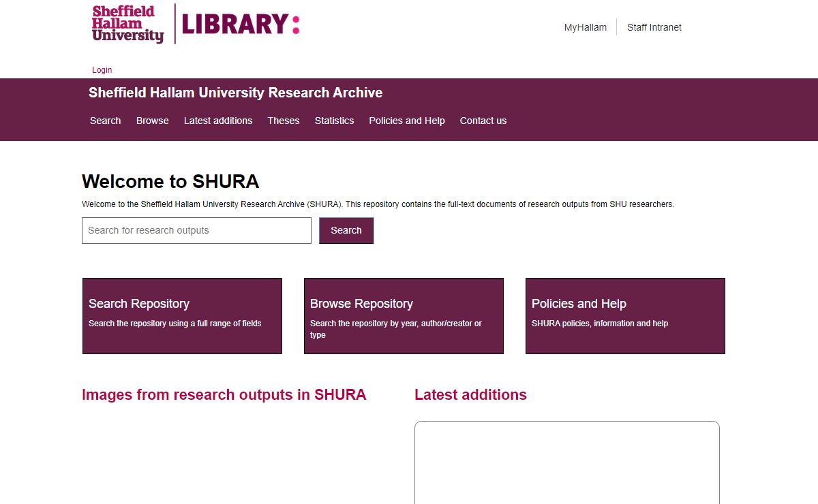This screenshot has width=818, height=504.
Task: Open the Search Repository tile
Action: click(x=182, y=316)
